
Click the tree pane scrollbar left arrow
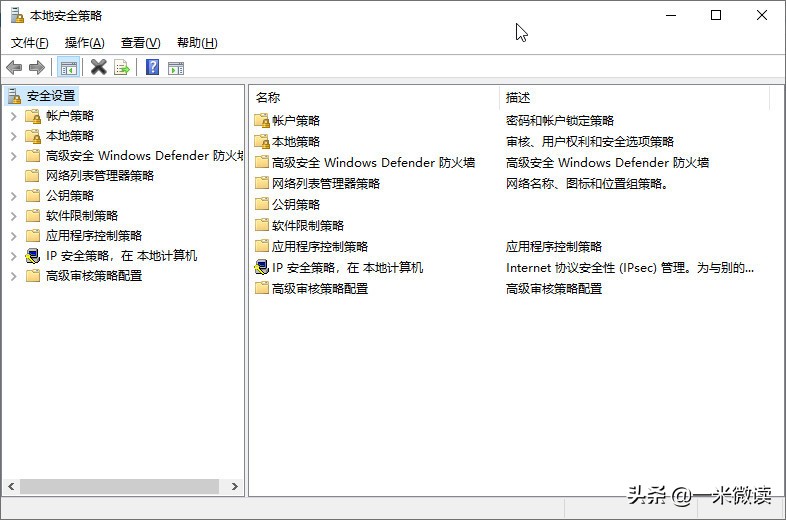click(11, 486)
